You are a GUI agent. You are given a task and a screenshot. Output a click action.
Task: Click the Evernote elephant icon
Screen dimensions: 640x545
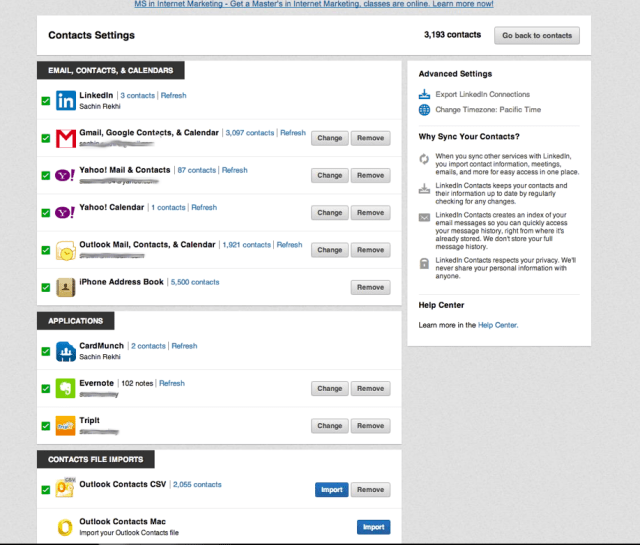pos(65,389)
